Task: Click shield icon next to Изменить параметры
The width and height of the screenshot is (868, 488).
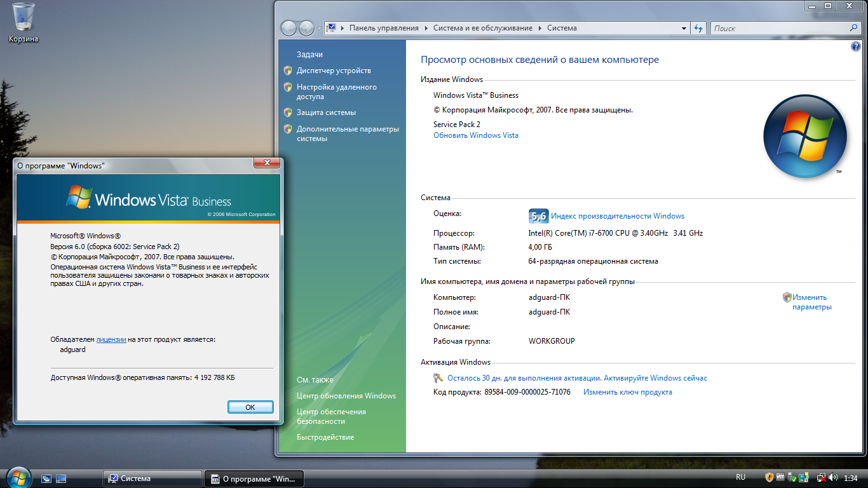Action: pyautogui.click(x=787, y=297)
